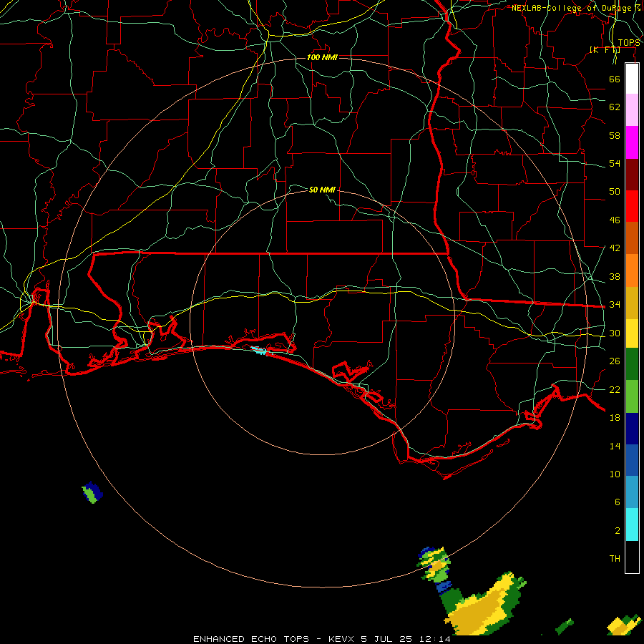Click the gold (mustard) legend swatch

point(632,303)
